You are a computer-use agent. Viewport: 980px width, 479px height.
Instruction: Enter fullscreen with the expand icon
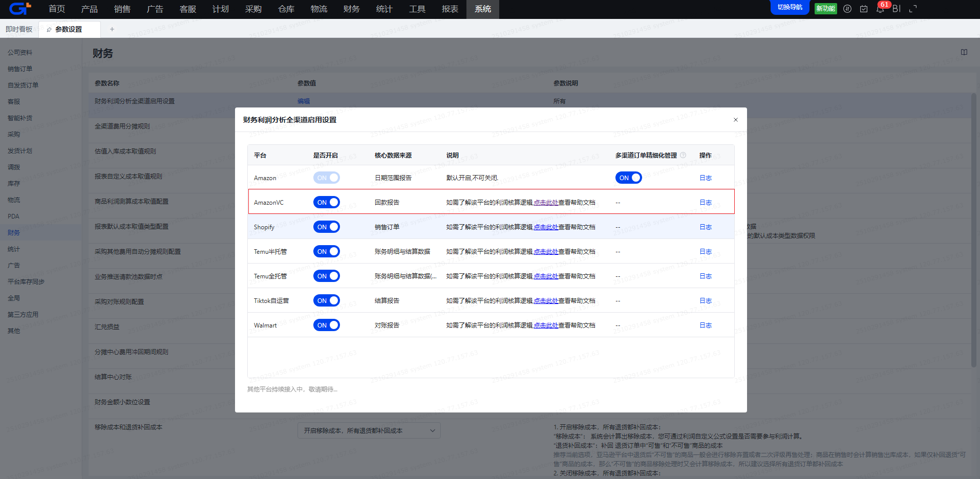pos(912,9)
